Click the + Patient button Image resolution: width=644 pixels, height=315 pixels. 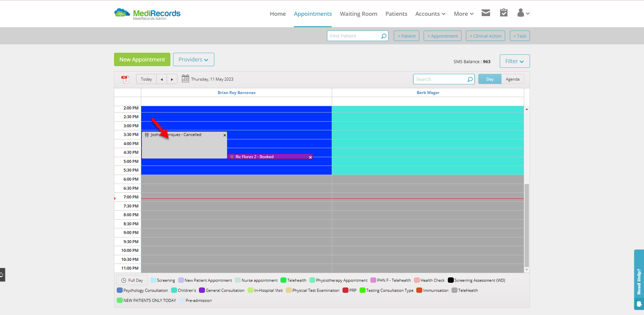click(x=407, y=36)
